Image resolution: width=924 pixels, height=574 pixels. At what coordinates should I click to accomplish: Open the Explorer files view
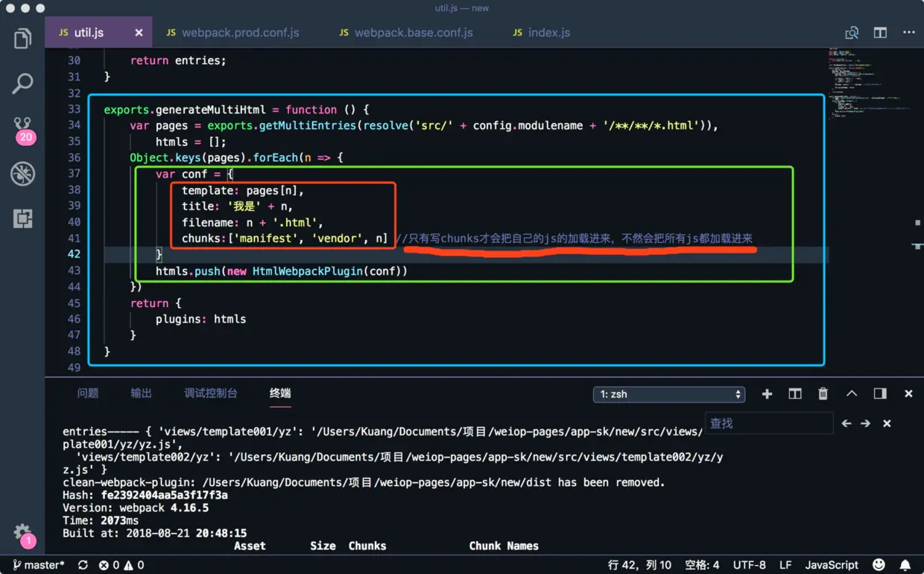[x=22, y=39]
